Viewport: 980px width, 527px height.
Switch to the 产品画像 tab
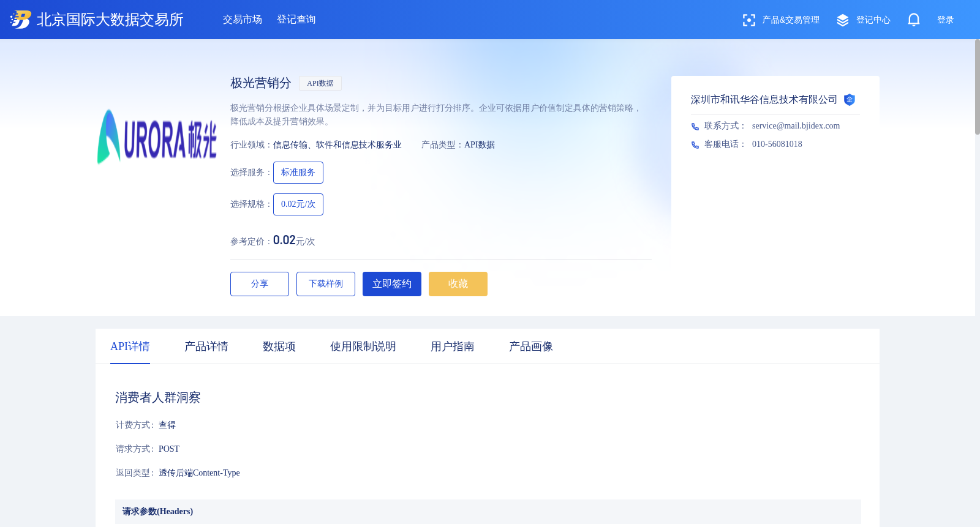[x=531, y=346]
